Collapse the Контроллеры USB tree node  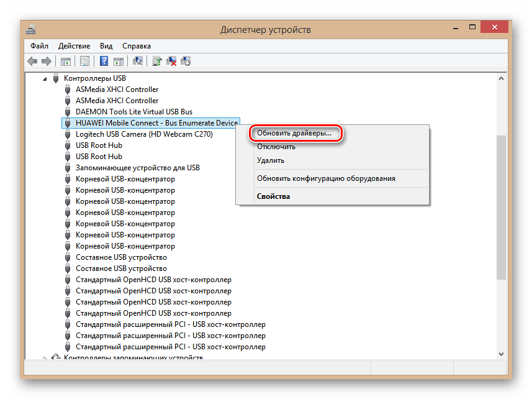click(45, 79)
